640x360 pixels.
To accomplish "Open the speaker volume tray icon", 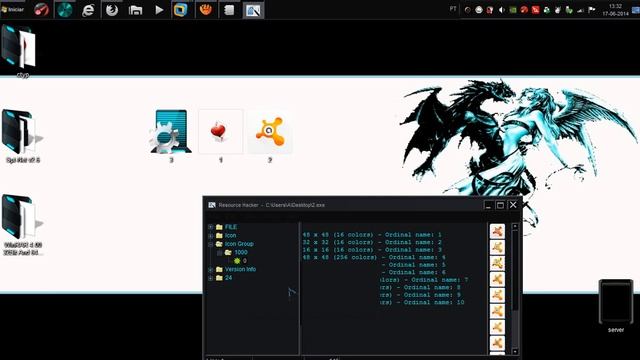I will point(502,10).
